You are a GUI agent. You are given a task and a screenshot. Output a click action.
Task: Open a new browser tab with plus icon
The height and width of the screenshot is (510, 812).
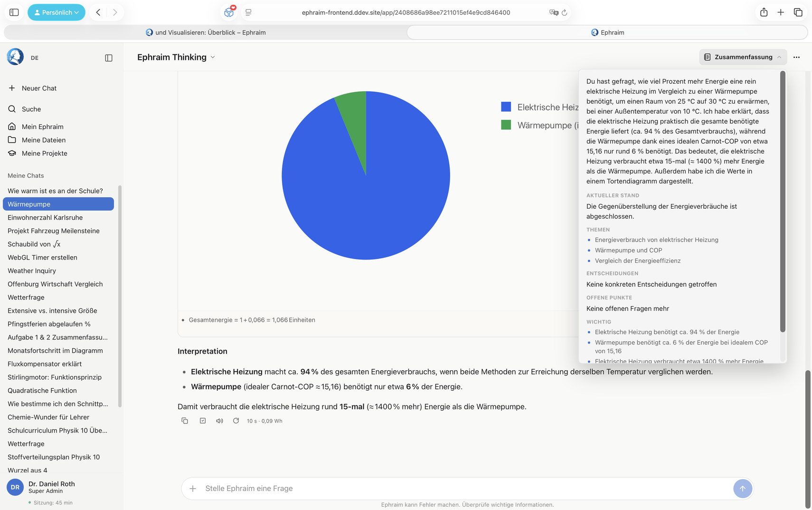coord(781,12)
